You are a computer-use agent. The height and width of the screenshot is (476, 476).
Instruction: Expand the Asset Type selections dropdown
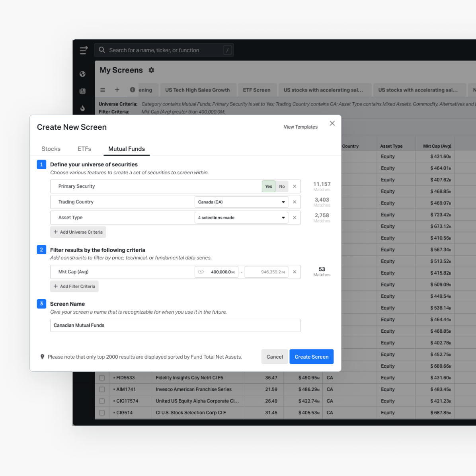241,218
